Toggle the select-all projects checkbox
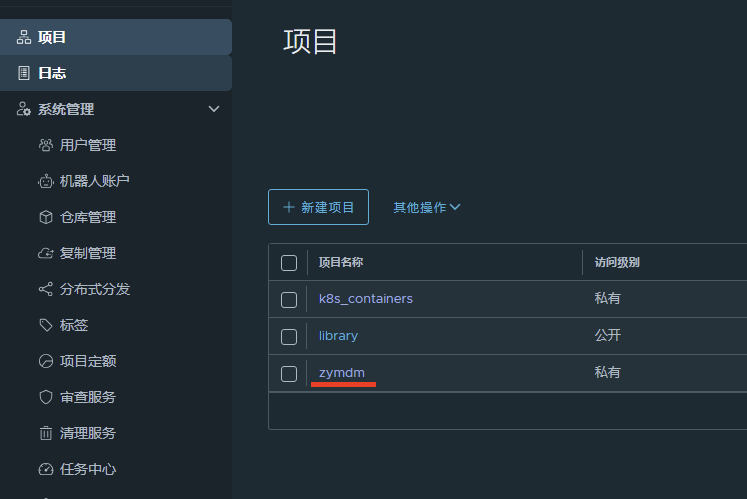This screenshot has width=747, height=499. [289, 263]
